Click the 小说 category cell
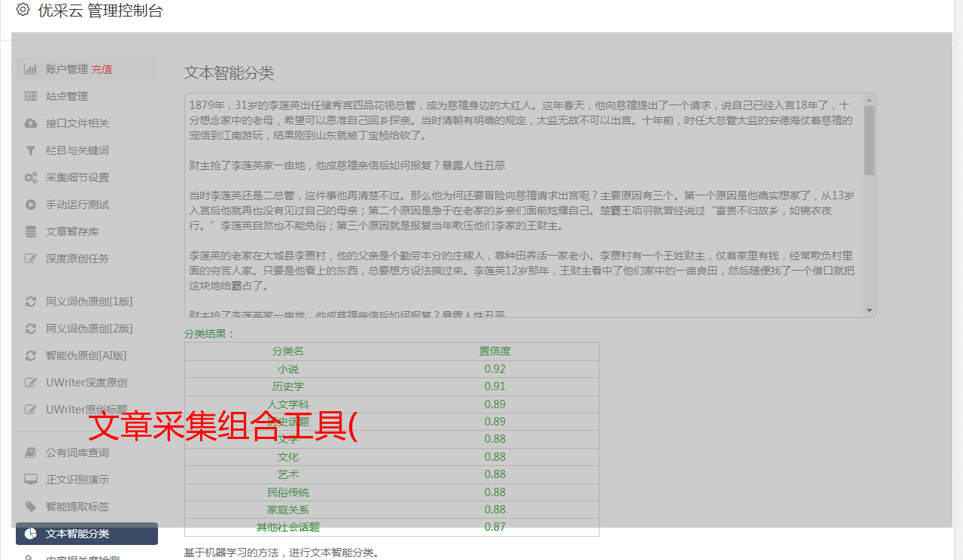The image size is (963, 560). [x=288, y=369]
